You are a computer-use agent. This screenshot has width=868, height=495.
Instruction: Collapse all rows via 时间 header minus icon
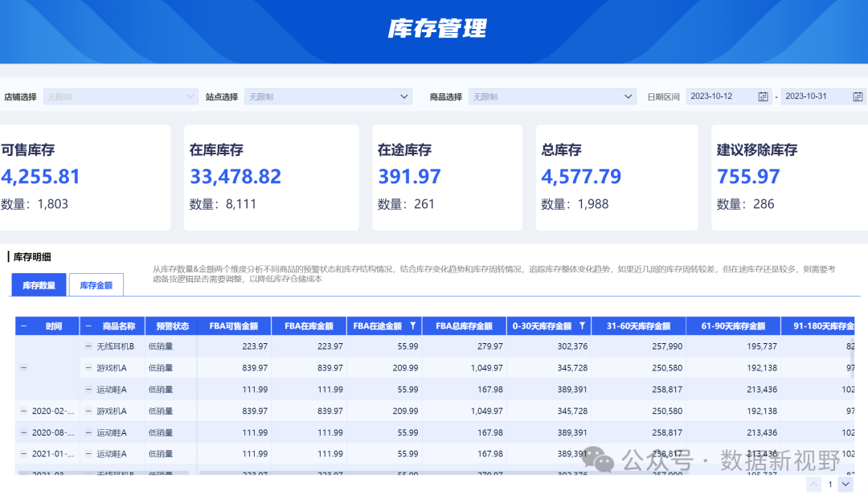tap(24, 326)
